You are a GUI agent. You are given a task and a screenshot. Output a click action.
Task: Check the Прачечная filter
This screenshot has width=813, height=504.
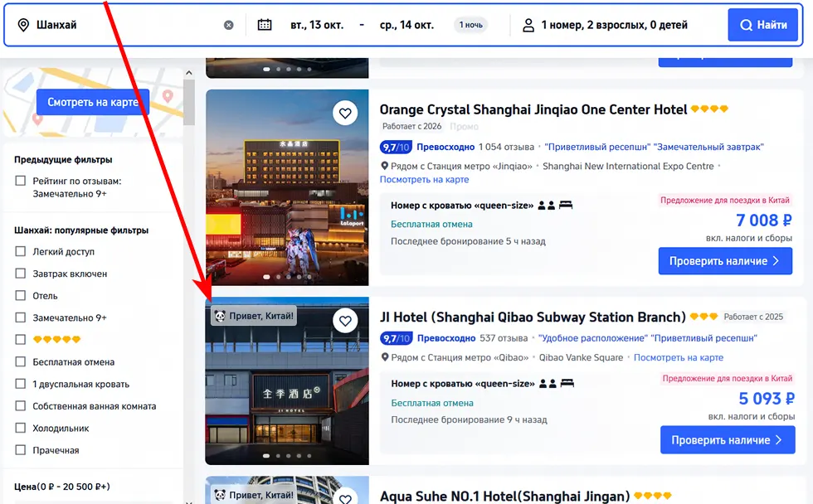point(20,449)
